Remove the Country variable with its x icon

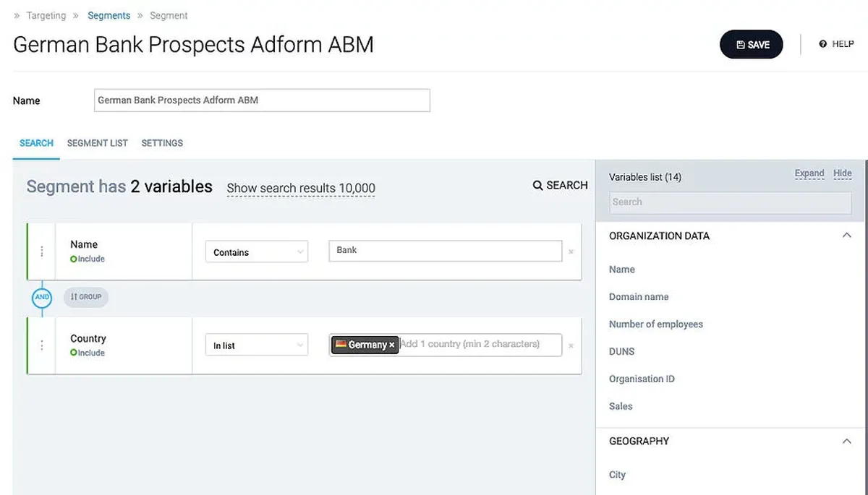click(571, 346)
